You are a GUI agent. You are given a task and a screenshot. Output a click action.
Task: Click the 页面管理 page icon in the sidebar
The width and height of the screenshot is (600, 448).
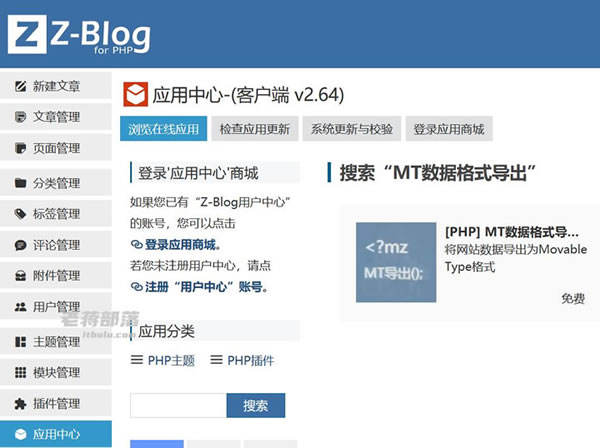[x=20, y=148]
